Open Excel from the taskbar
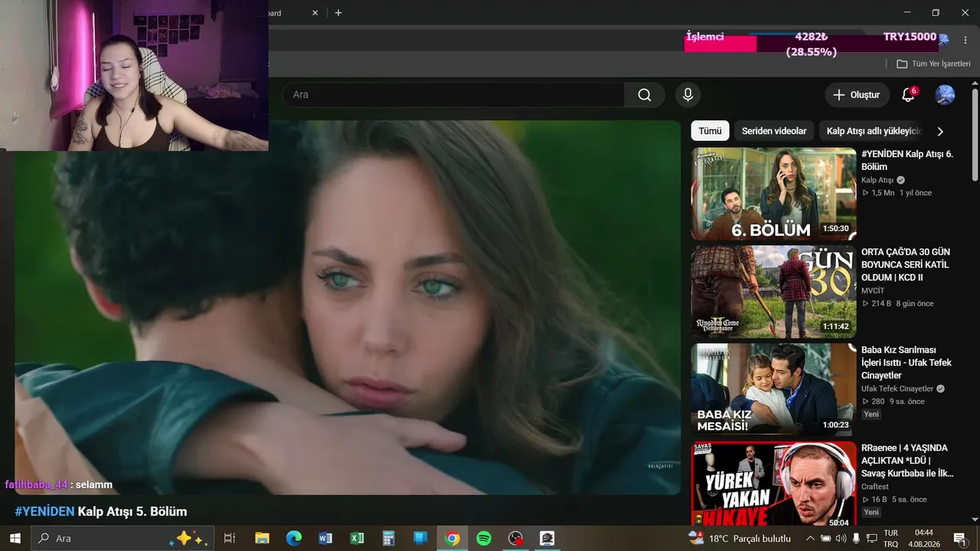 (x=357, y=538)
